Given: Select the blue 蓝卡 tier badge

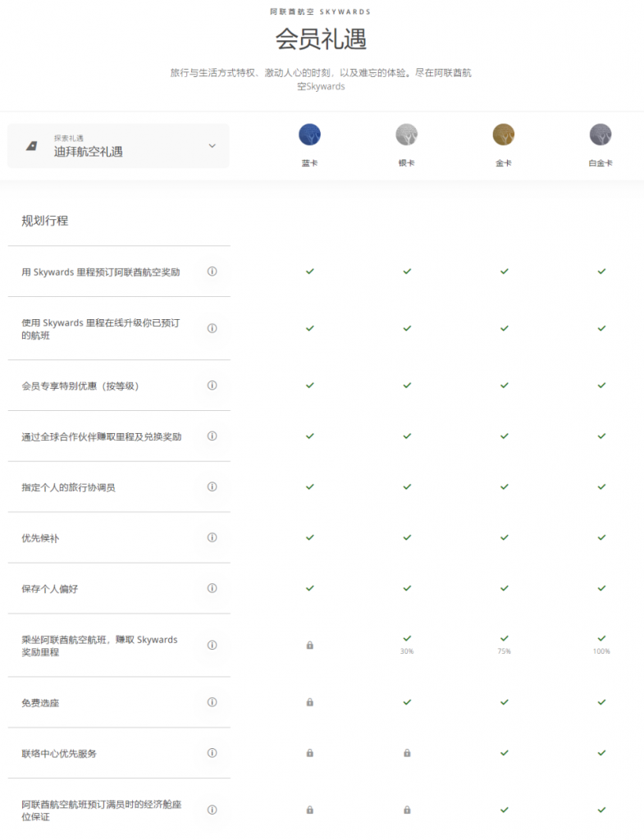Looking at the screenshot, I should tap(309, 135).
